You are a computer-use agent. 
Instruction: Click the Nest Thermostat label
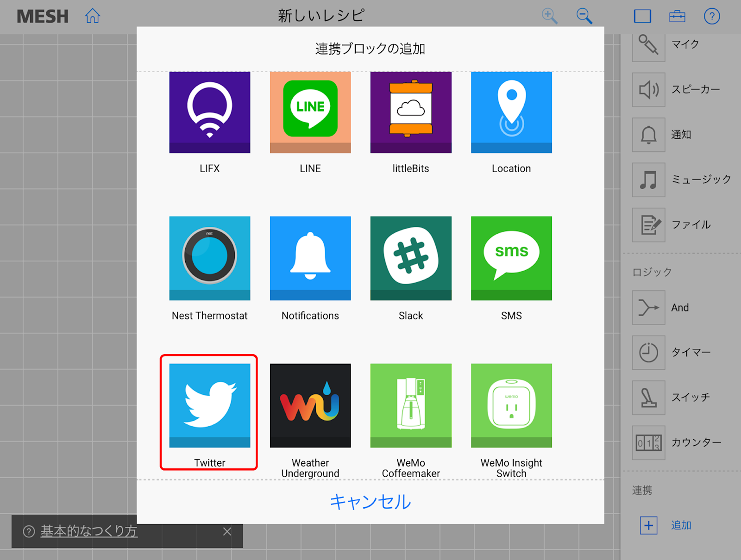(210, 316)
